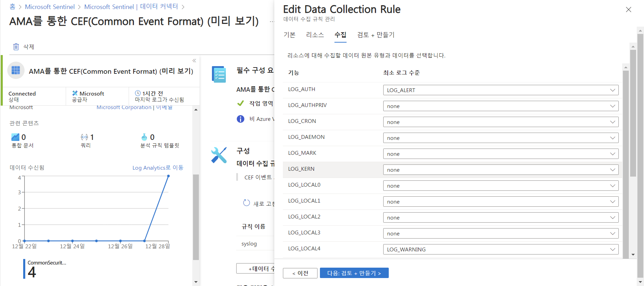644x286 pixels.
Task: Open Microsoft Corporation link
Action: pyautogui.click(x=124, y=107)
